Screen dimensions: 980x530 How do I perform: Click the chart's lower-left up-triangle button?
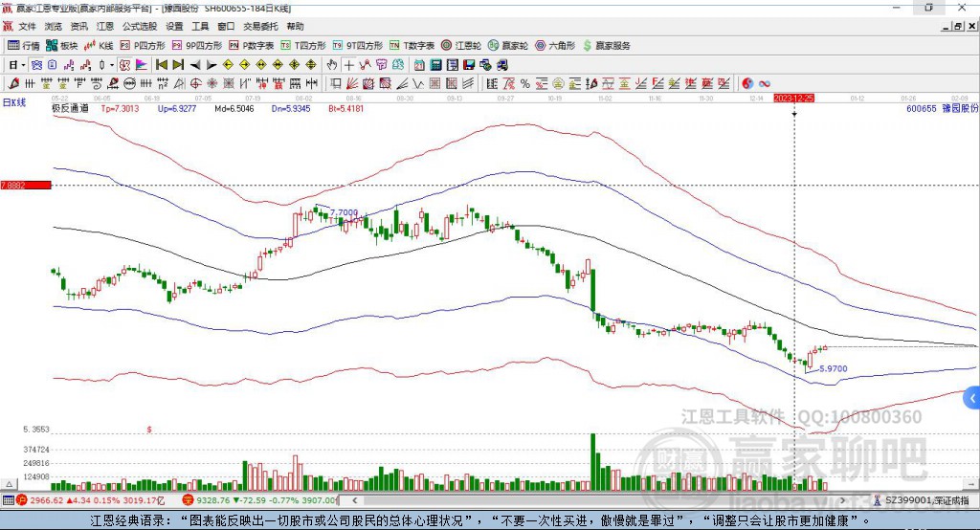point(10,484)
